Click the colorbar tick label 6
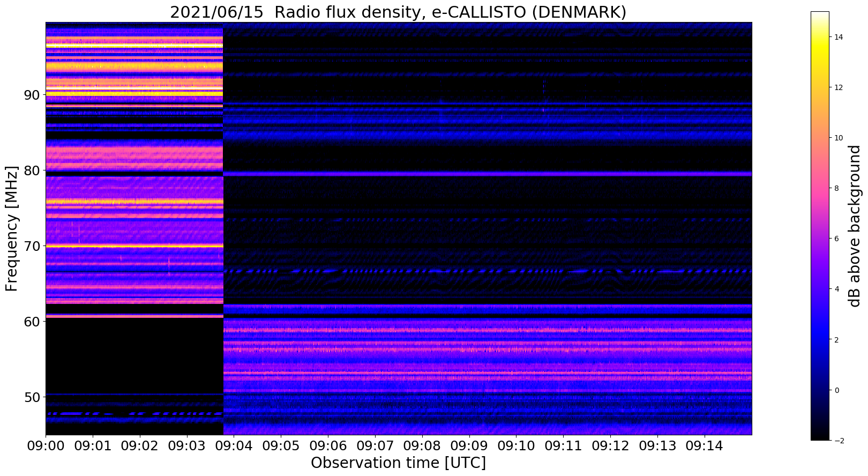868x476 pixels. pyautogui.click(x=836, y=239)
